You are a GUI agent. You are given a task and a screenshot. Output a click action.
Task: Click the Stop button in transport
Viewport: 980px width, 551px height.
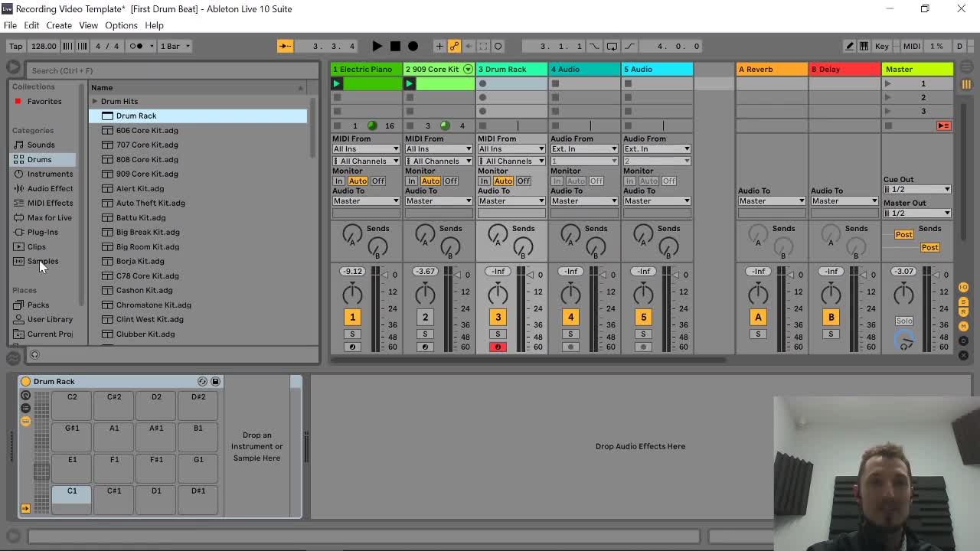pyautogui.click(x=395, y=46)
